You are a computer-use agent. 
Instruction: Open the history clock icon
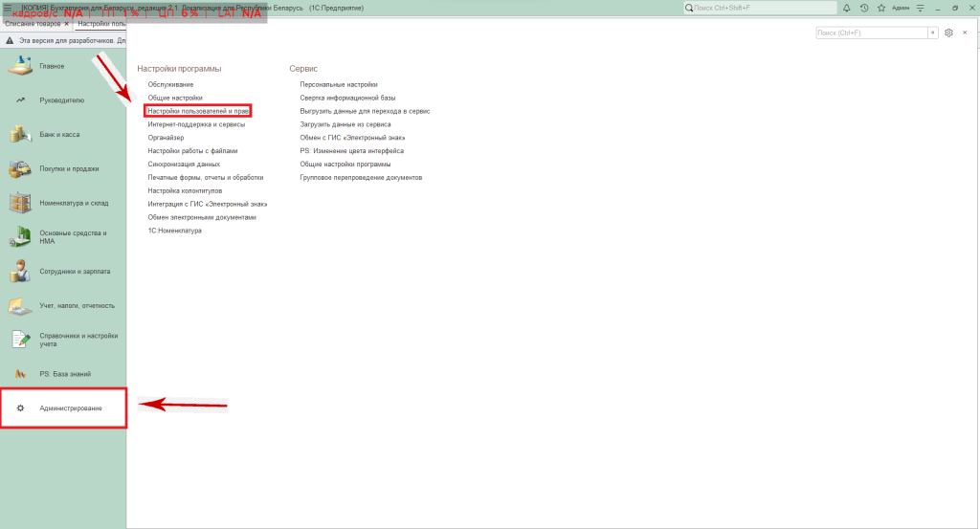(864, 8)
